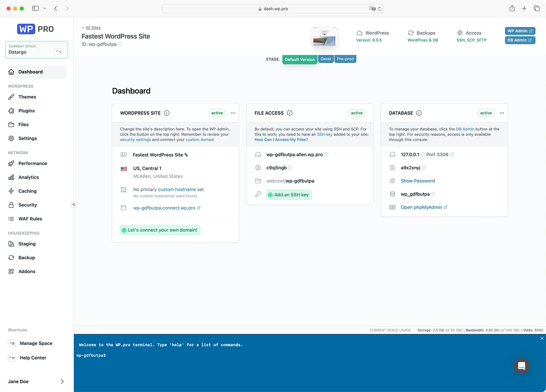Screen dimensions: 546x392
Task: Close the WP.pro terminal panel
Action: click(542, 338)
